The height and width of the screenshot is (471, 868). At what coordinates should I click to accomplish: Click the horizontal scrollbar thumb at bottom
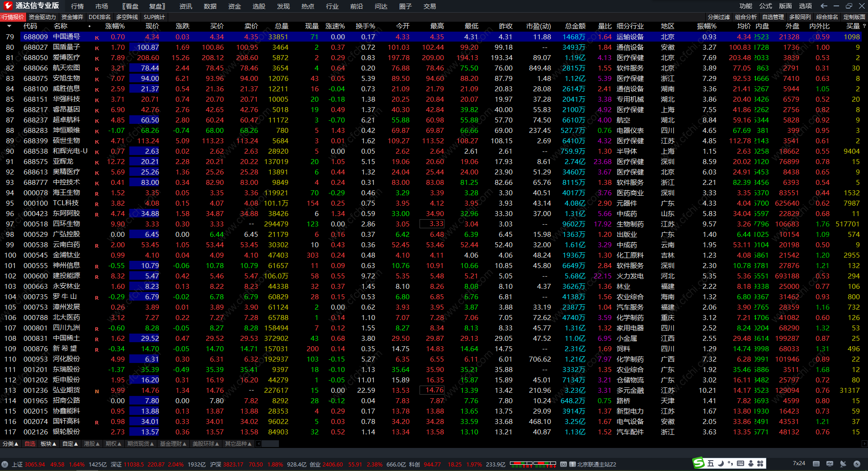[x=270, y=444]
